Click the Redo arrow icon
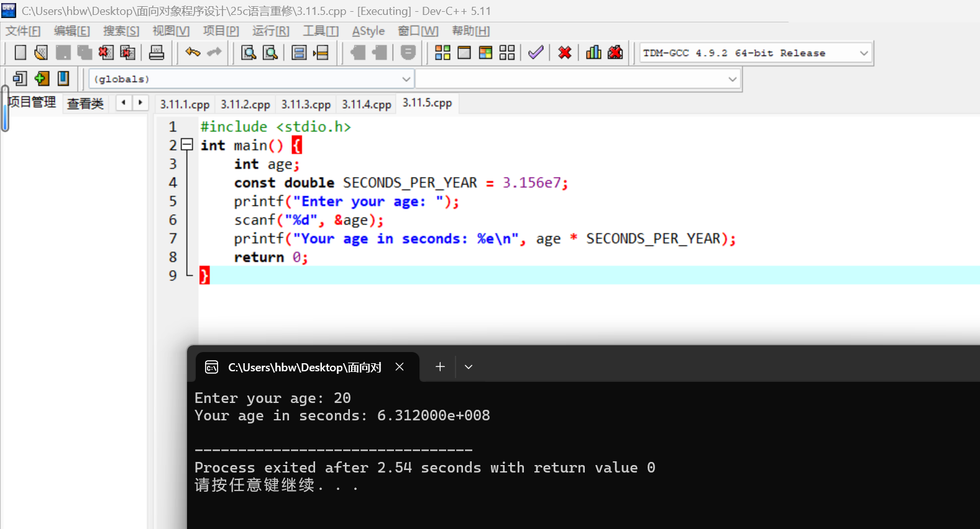The height and width of the screenshot is (529, 980). [214, 53]
